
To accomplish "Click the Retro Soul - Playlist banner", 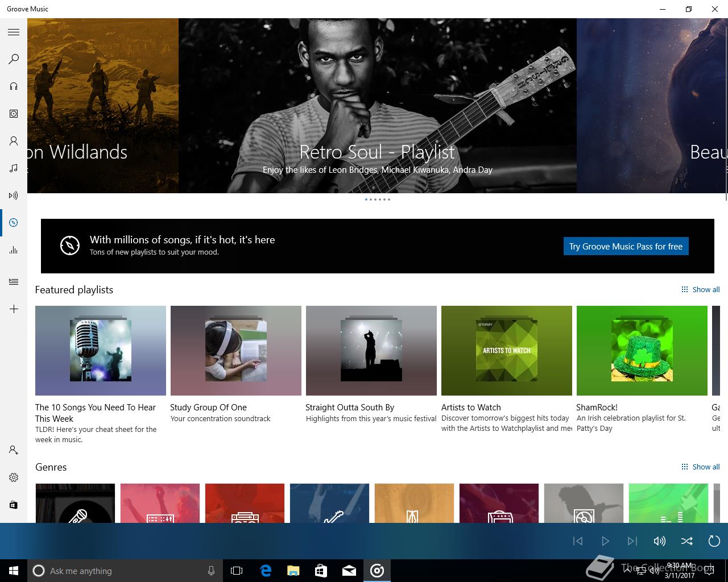I will (x=378, y=106).
